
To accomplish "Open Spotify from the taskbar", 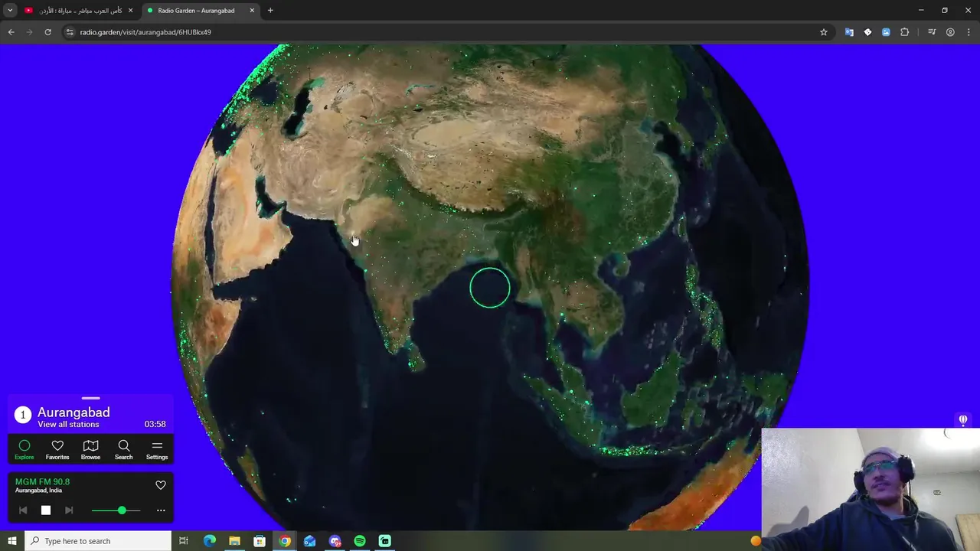I will pyautogui.click(x=360, y=541).
